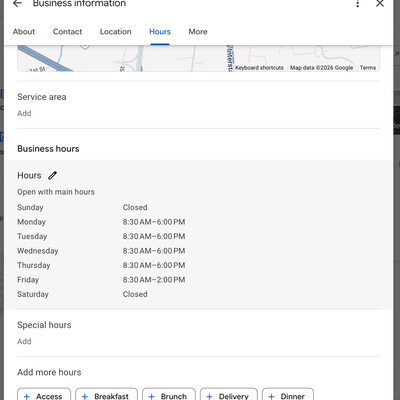
Task: Switch to the Contact tab
Action: click(x=67, y=32)
